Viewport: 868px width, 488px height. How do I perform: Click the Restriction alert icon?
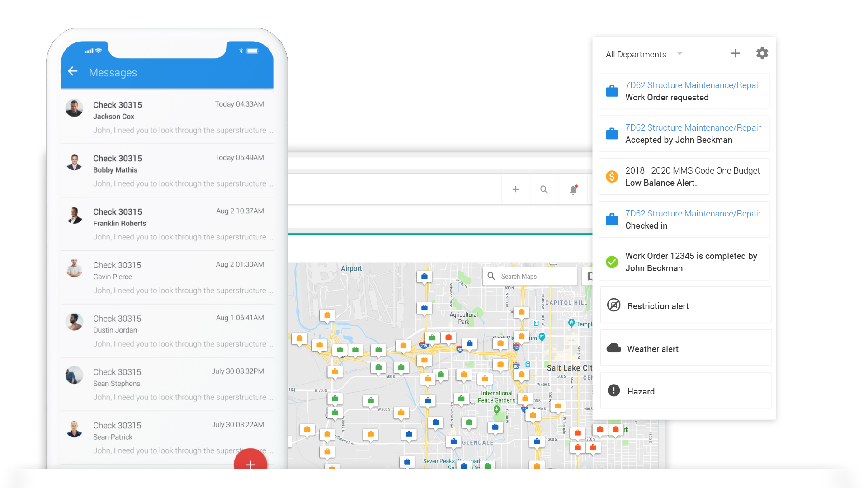coord(613,305)
